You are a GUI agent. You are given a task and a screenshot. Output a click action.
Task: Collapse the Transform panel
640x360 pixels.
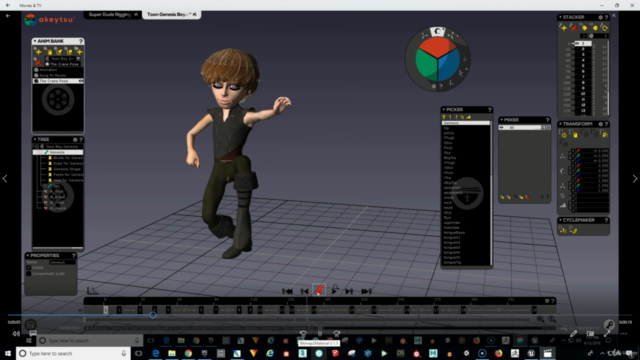click(560, 124)
